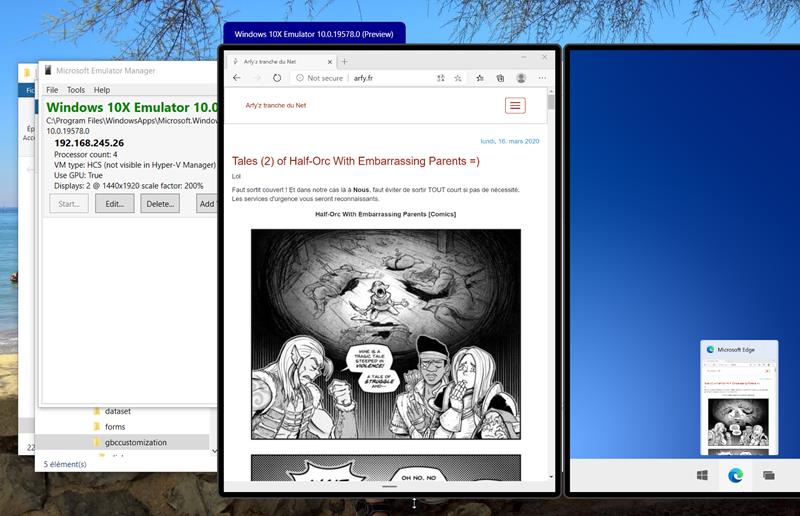Click the Windows Start icon in emulator taskbar
The image size is (800, 516).
(702, 475)
